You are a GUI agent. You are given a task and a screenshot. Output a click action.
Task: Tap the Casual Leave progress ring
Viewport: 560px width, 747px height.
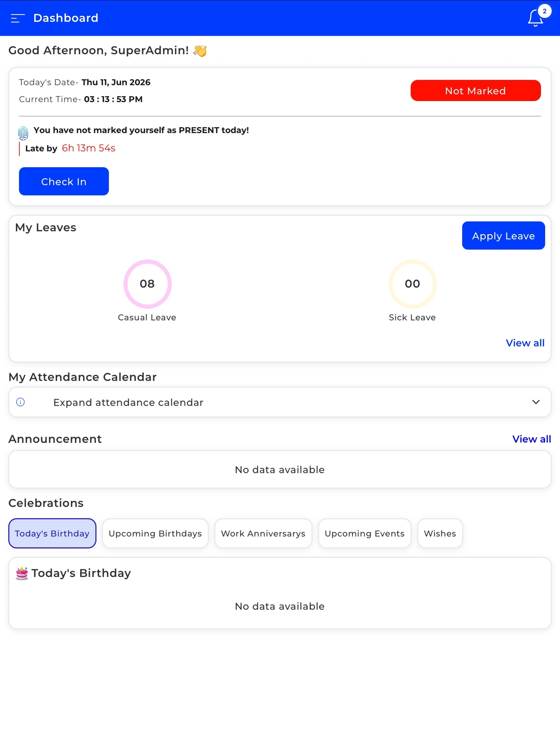tap(148, 284)
